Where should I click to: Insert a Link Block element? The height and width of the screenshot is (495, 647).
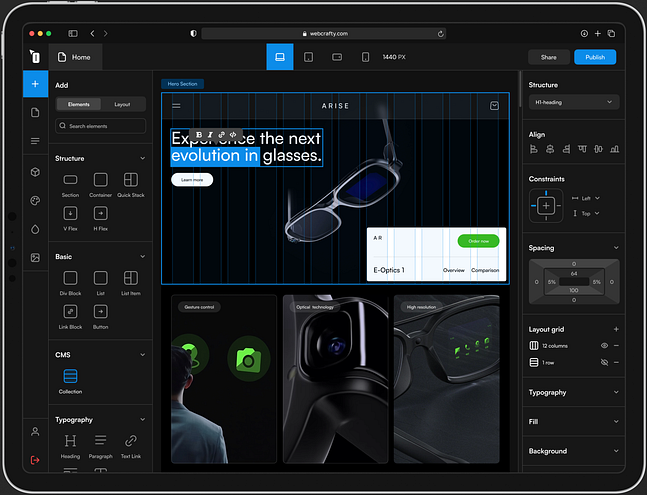click(70, 311)
